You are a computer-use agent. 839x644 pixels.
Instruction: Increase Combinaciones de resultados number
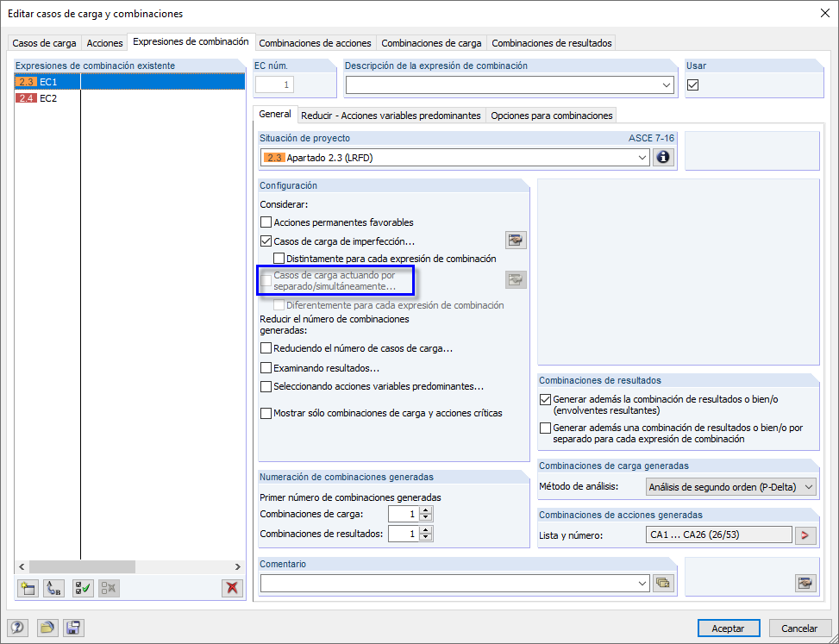point(426,530)
